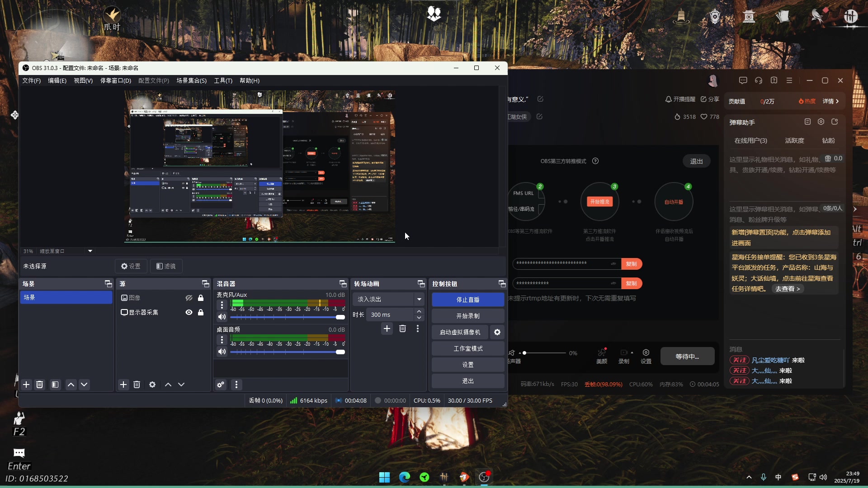Open source properties gear icon
868x488 pixels.
coord(152,385)
